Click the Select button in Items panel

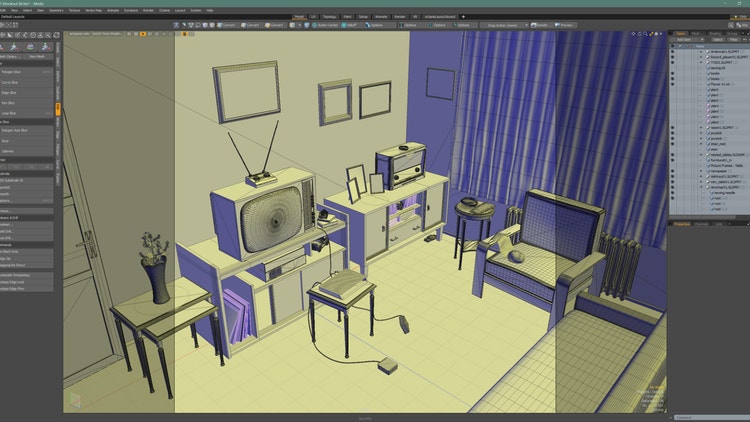coord(718,40)
